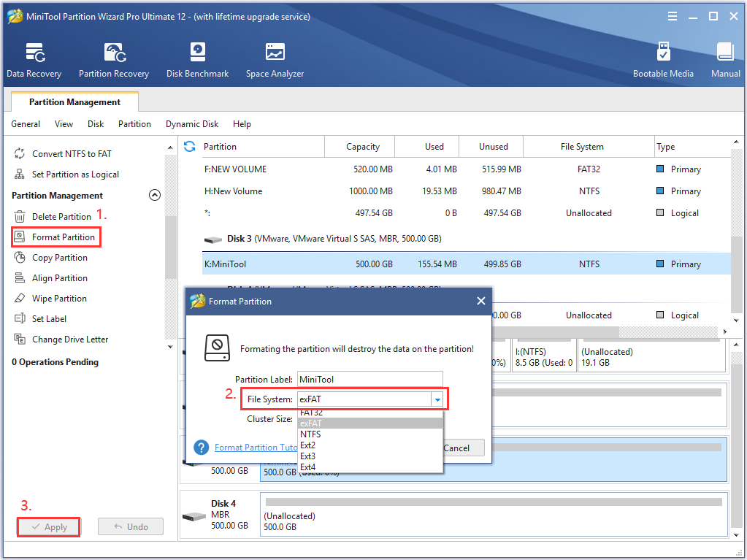
Task: Create Bootable Media
Action: 663,60
